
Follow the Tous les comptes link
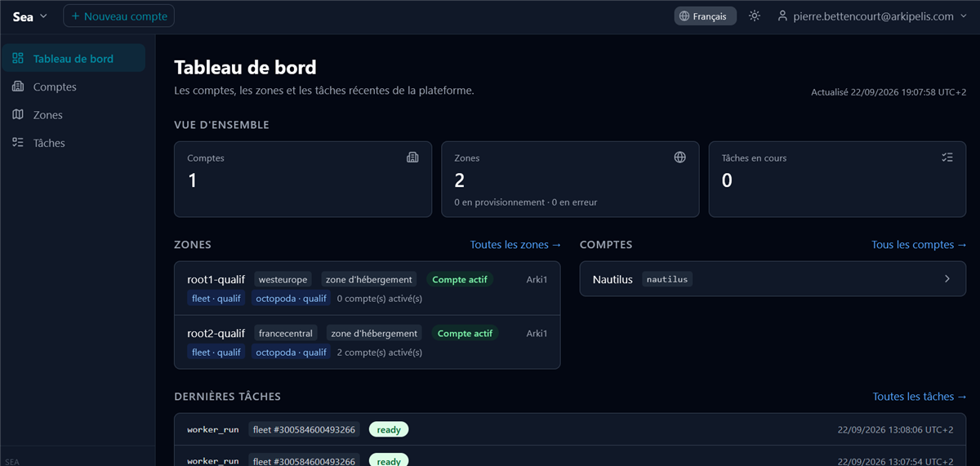[x=919, y=245]
